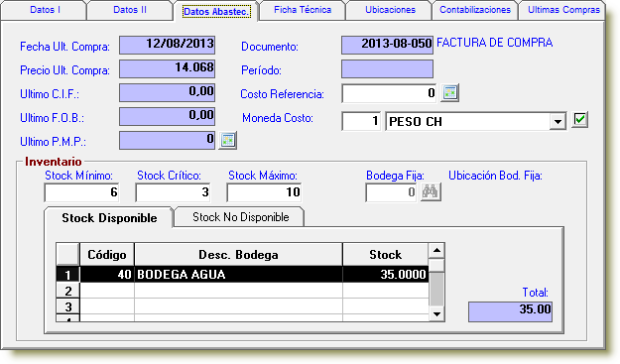View the Ultimas Compras tab
Screen dimensions: 620x364
563,10
